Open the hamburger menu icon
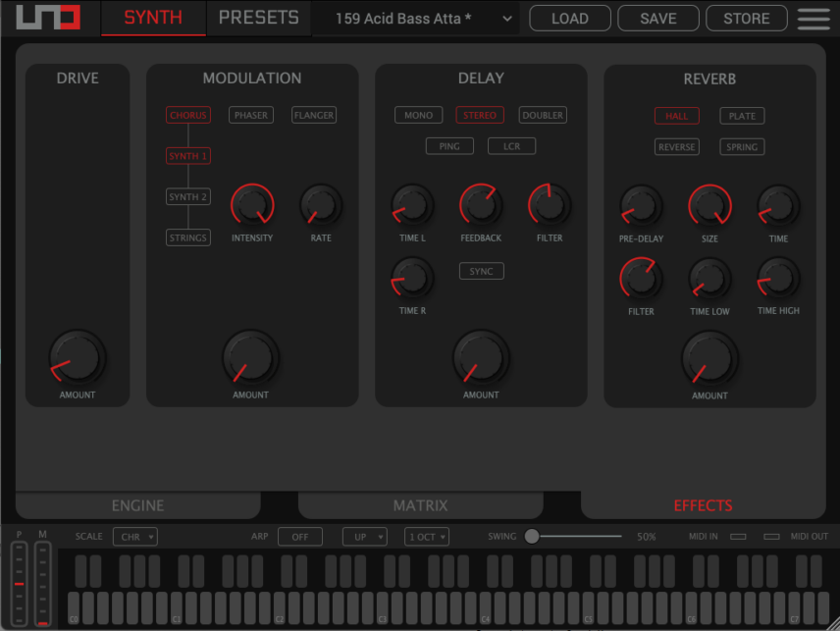The width and height of the screenshot is (840, 631). [x=814, y=19]
